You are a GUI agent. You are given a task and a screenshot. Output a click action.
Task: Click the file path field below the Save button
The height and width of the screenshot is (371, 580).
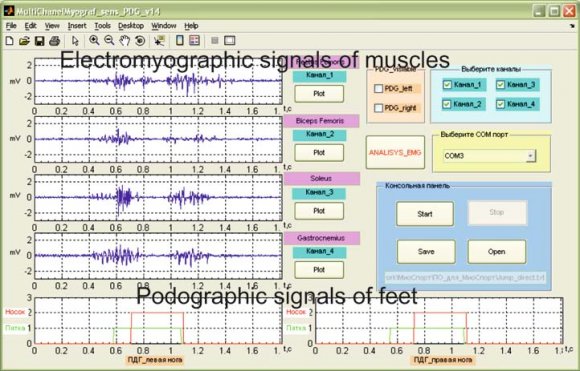point(465,277)
